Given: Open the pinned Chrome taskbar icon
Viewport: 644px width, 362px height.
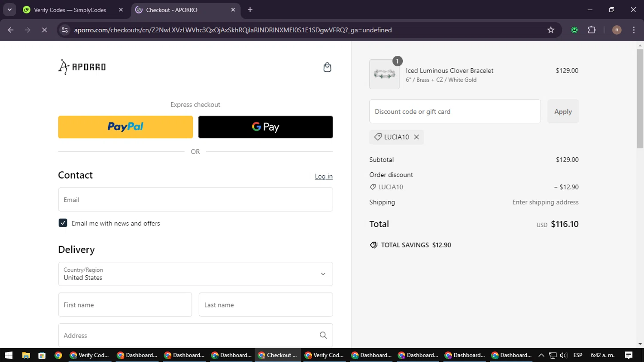Looking at the screenshot, I should pyautogui.click(x=58, y=355).
